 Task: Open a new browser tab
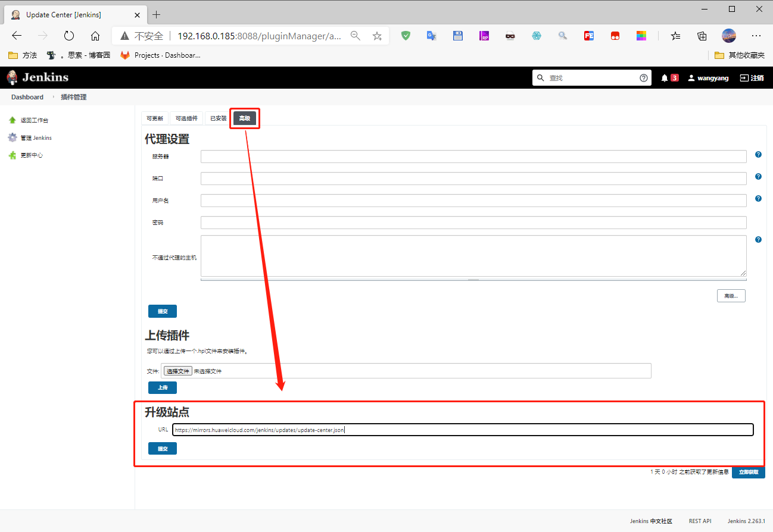[157, 14]
